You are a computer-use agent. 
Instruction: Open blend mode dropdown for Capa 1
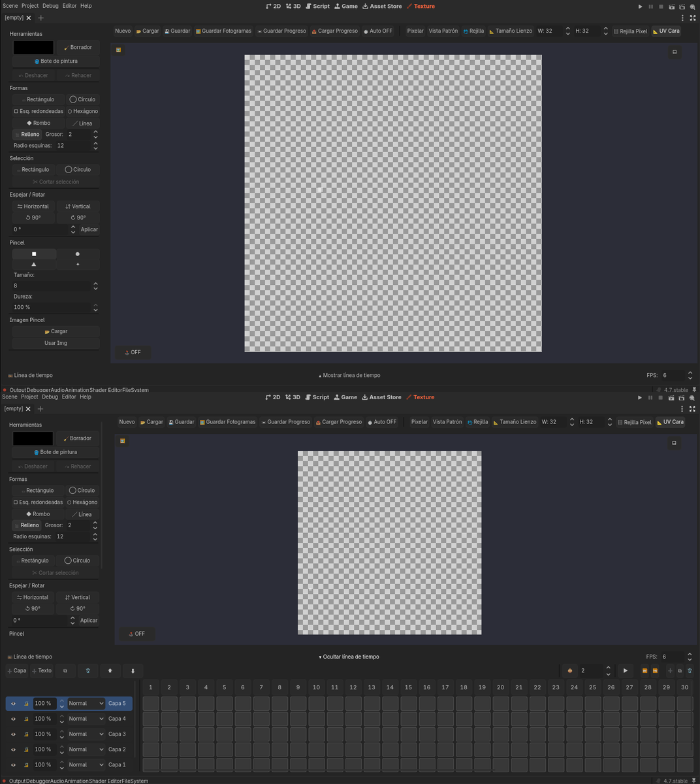[x=86, y=765]
